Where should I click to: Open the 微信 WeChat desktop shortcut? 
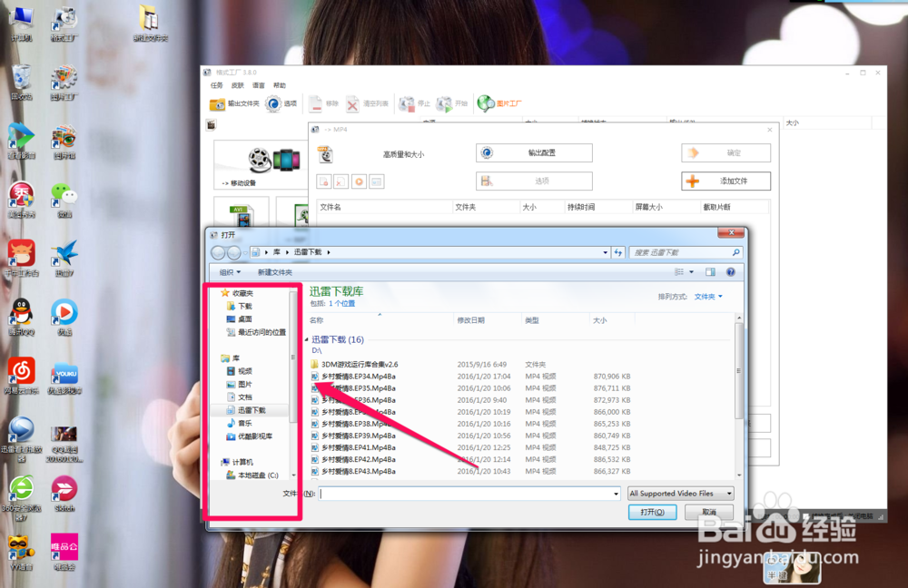point(64,200)
